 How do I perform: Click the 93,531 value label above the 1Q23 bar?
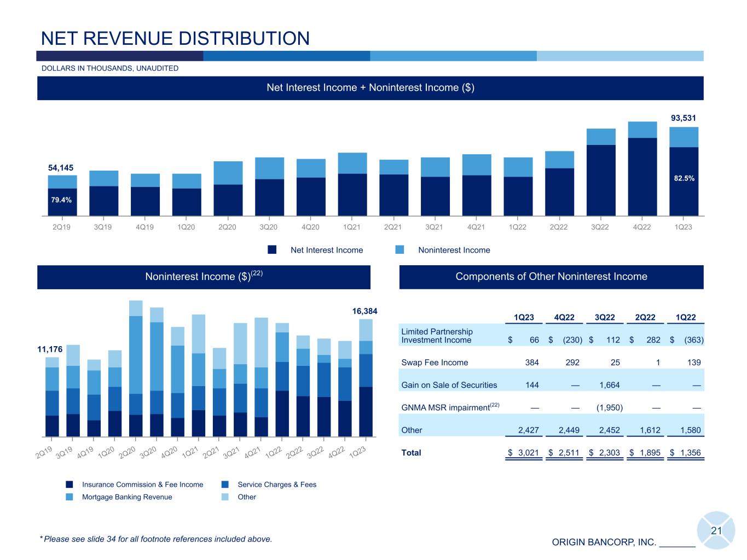[684, 118]
